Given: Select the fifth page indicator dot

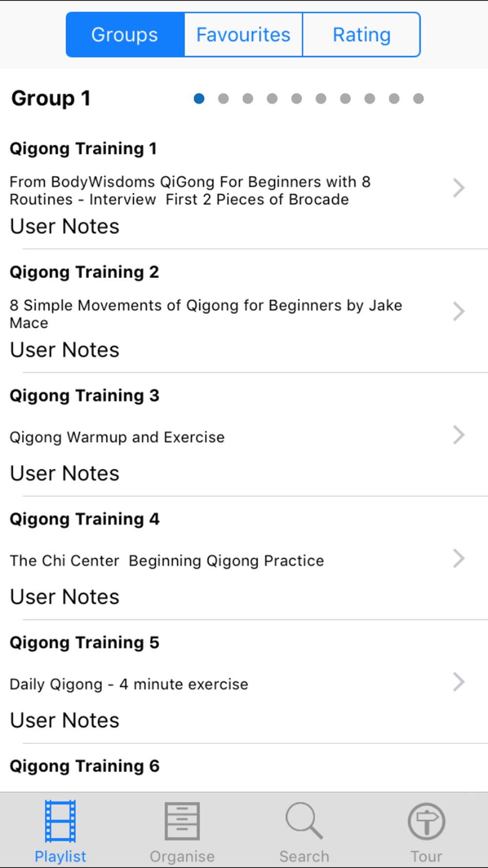Looking at the screenshot, I should coord(297,99).
